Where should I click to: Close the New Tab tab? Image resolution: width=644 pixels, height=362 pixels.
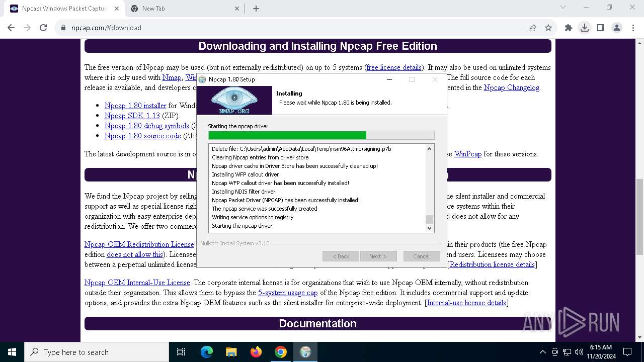click(237, 9)
